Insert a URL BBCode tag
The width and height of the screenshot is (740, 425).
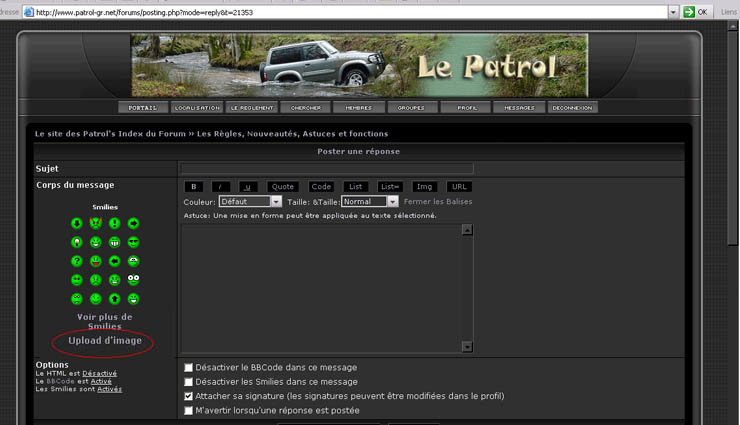tap(459, 187)
